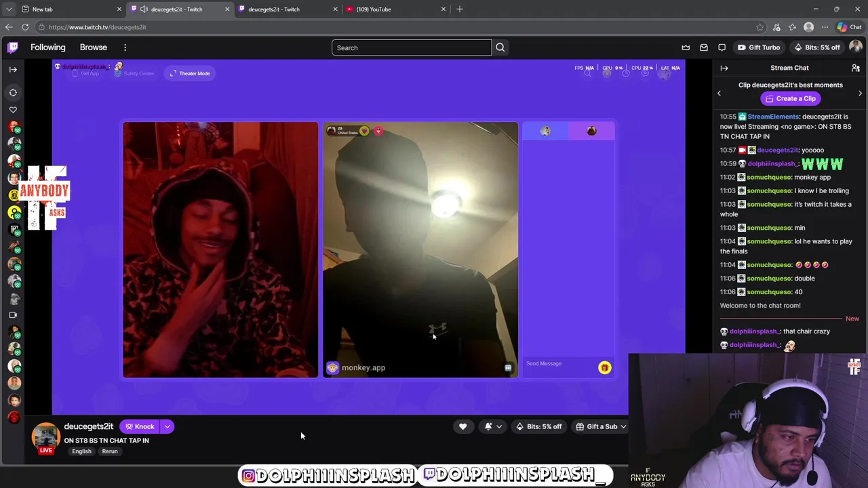Image resolution: width=868 pixels, height=488 pixels.
Task: Click the notification bell icon below stream
Action: [x=488, y=426]
